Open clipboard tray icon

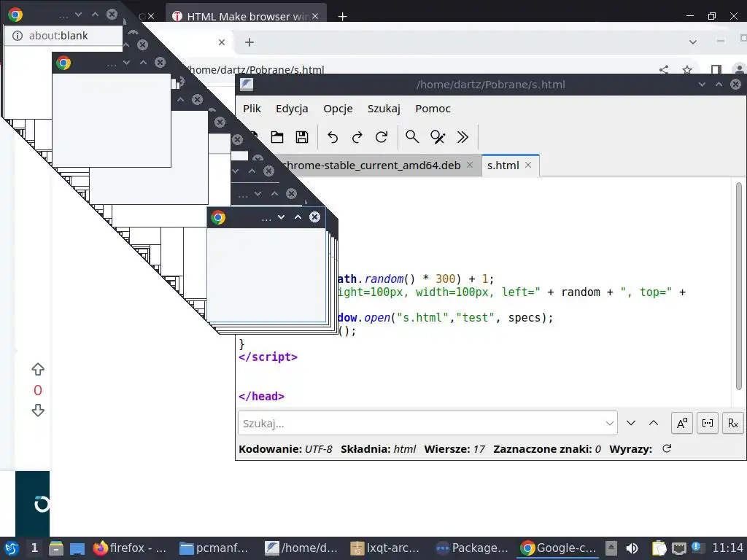click(x=659, y=548)
